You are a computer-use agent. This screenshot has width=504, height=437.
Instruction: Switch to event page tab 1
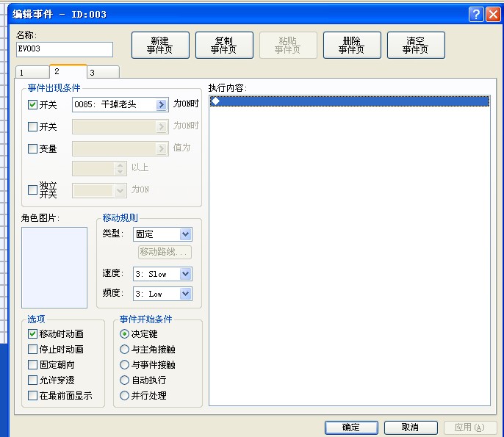32,73
